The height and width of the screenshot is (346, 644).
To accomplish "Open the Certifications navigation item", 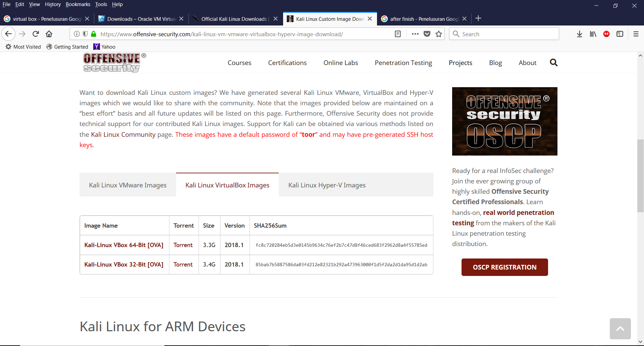I will tap(287, 63).
